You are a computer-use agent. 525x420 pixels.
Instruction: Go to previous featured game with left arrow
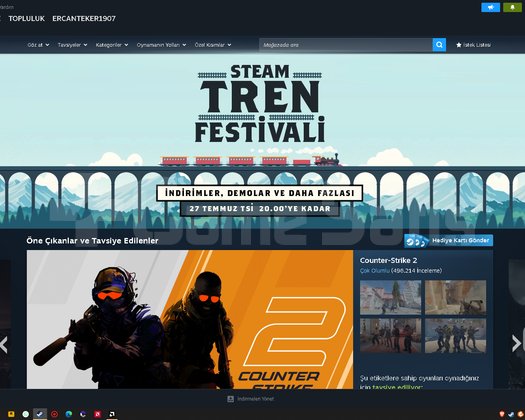click(x=4, y=345)
